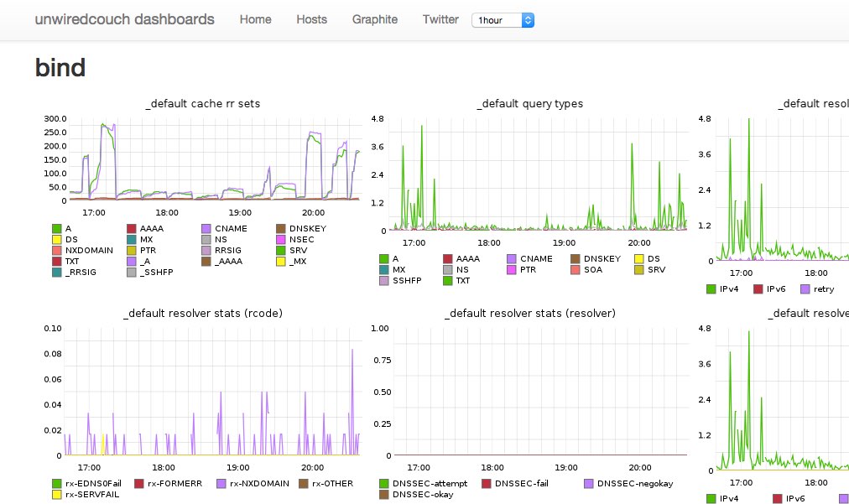
Task: Click the rx-NXDOMAIN legend swatch
Action: coord(221,483)
